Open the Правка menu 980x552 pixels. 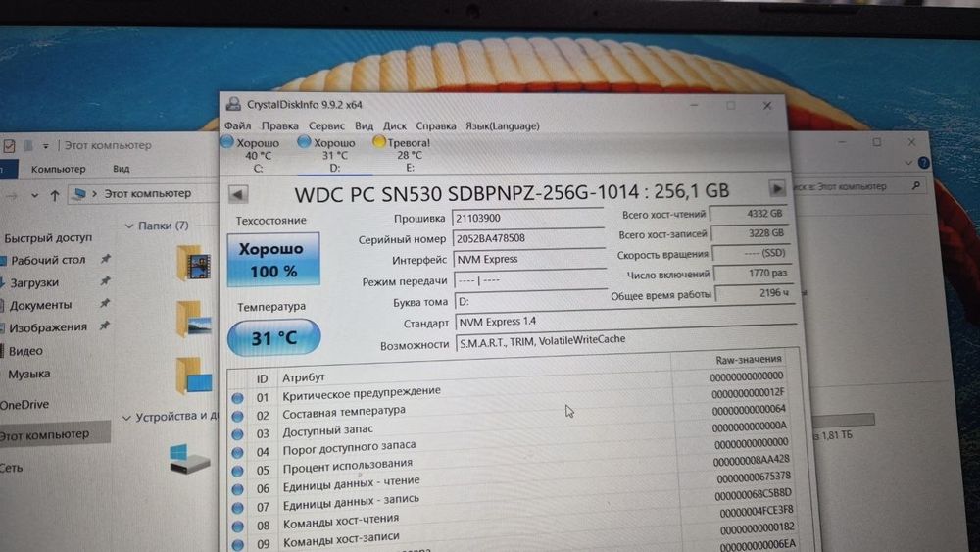tap(279, 125)
